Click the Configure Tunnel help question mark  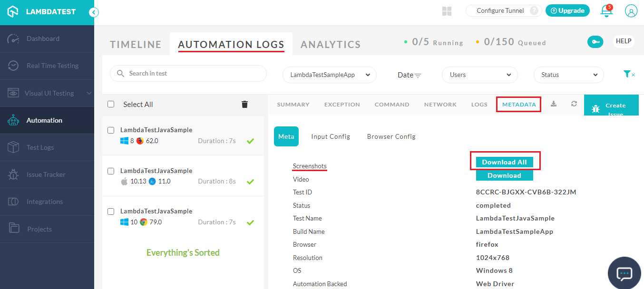[x=534, y=11]
